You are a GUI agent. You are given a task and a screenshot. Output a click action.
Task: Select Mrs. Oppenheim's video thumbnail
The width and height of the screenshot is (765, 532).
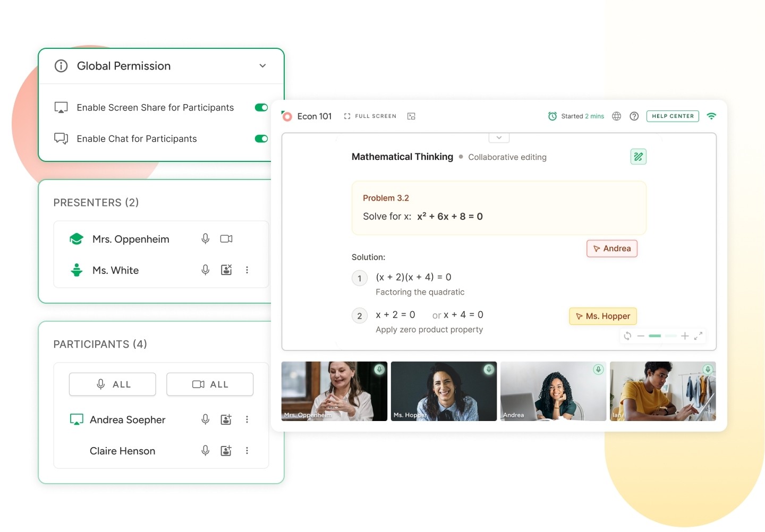point(334,391)
